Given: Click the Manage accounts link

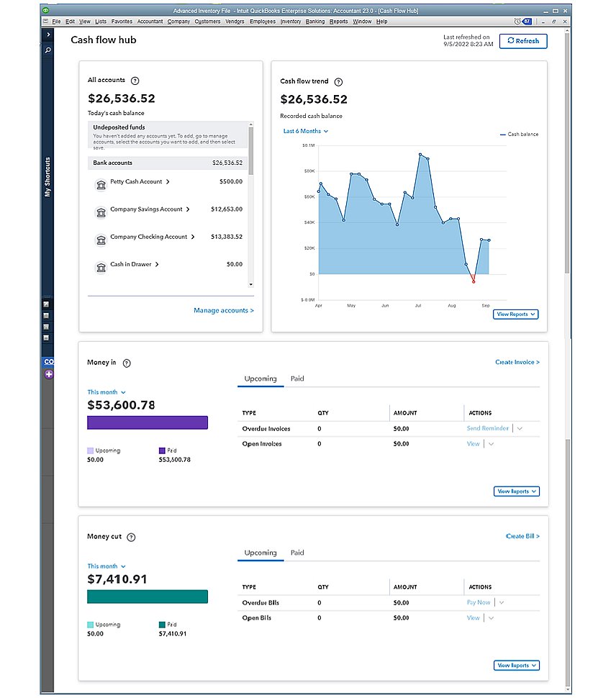Looking at the screenshot, I should 223,311.
